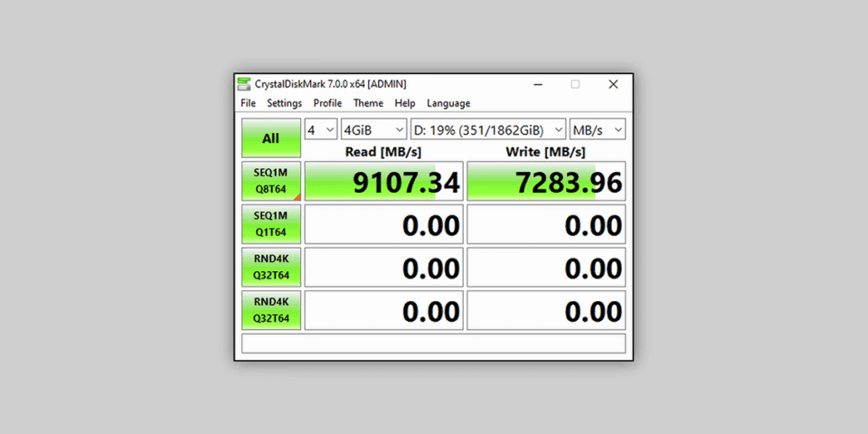Open the Settings menu
Viewport: 868px width, 434px height.
tap(285, 103)
